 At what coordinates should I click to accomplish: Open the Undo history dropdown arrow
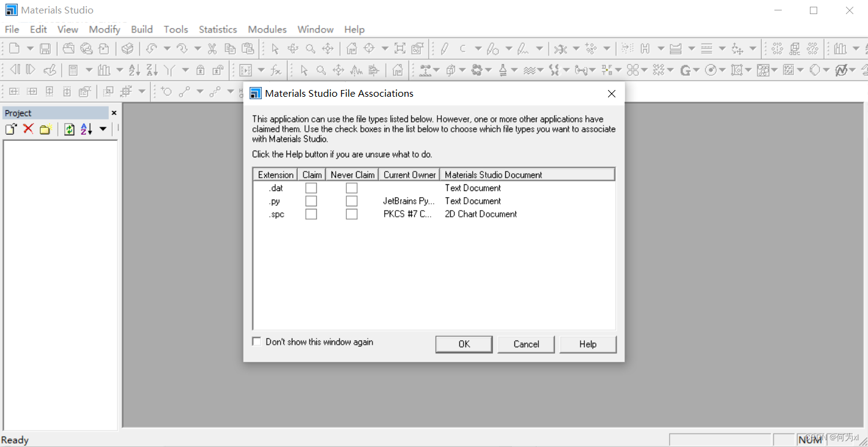pos(166,48)
